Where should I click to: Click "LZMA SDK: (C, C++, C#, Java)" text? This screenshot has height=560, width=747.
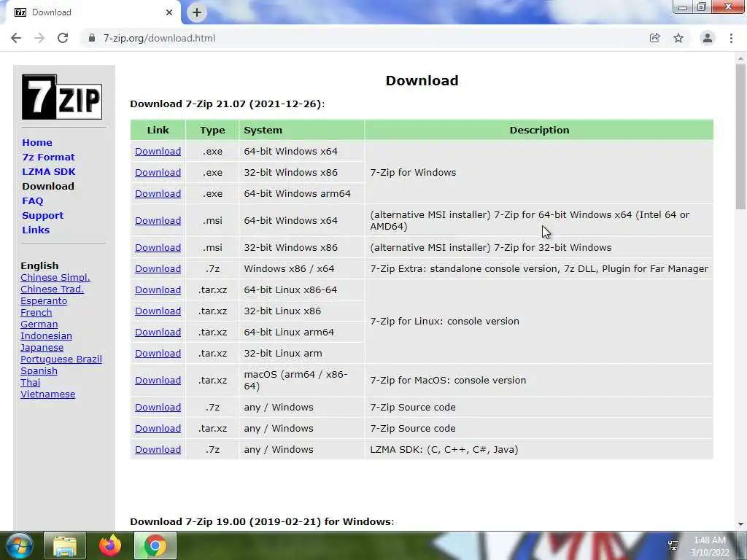(x=444, y=449)
